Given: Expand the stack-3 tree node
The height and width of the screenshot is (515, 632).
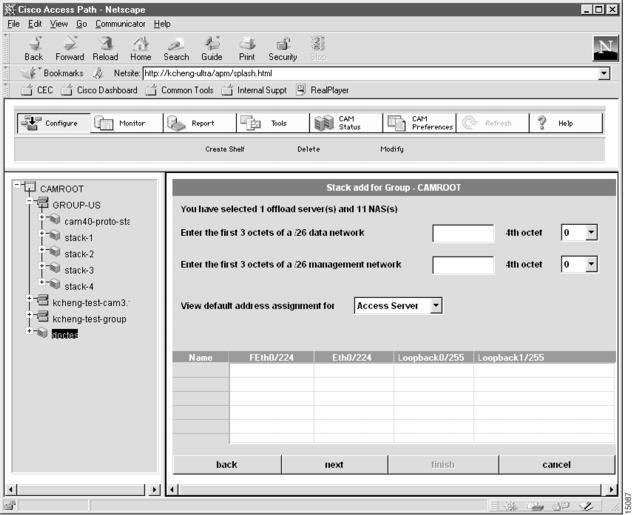Looking at the screenshot, I should [42, 266].
